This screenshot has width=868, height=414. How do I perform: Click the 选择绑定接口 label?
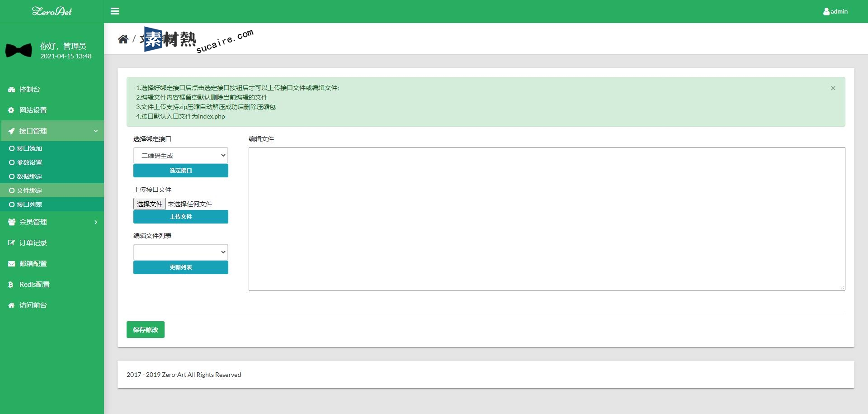[152, 139]
